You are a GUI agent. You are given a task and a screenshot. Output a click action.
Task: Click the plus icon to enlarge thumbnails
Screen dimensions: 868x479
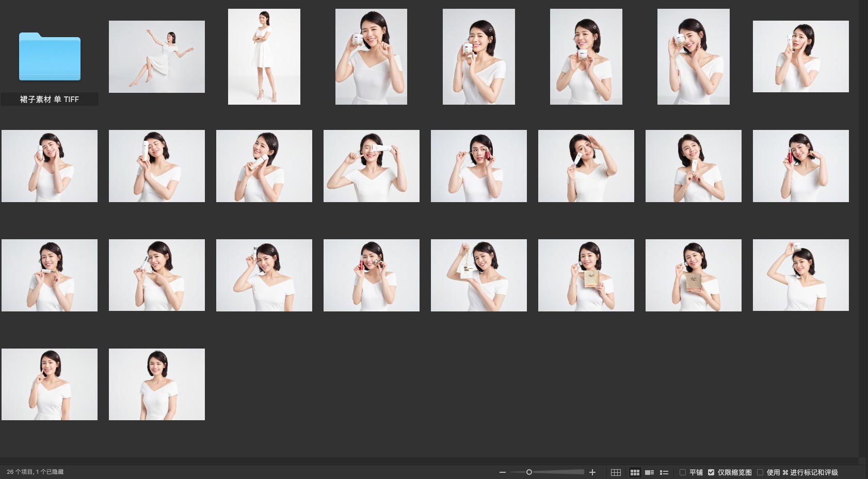592,472
